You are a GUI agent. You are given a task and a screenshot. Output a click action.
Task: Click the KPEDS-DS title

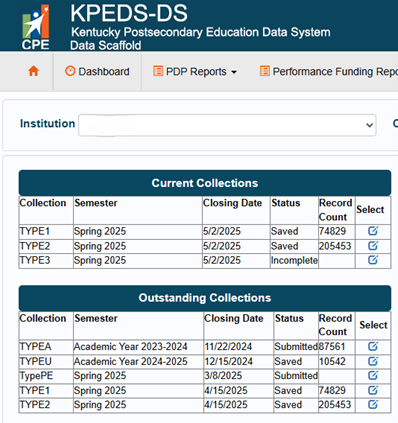(129, 14)
